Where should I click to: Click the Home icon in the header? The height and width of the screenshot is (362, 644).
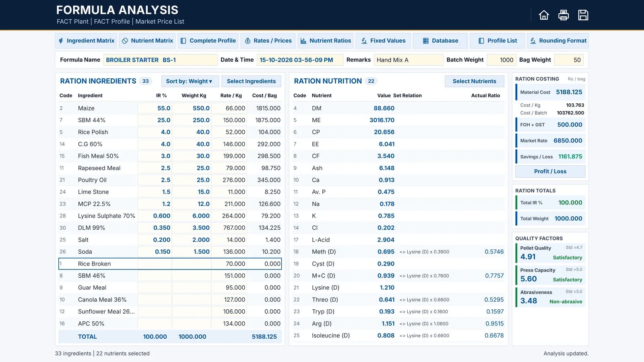(544, 15)
